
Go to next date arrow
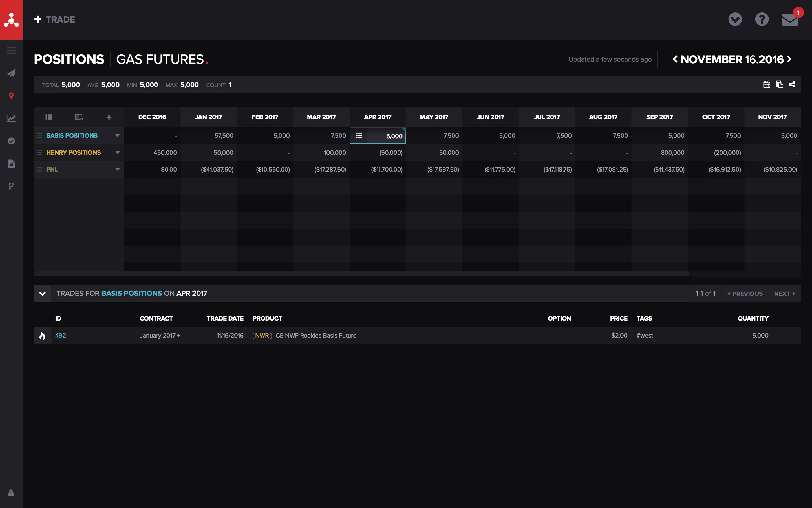click(789, 59)
